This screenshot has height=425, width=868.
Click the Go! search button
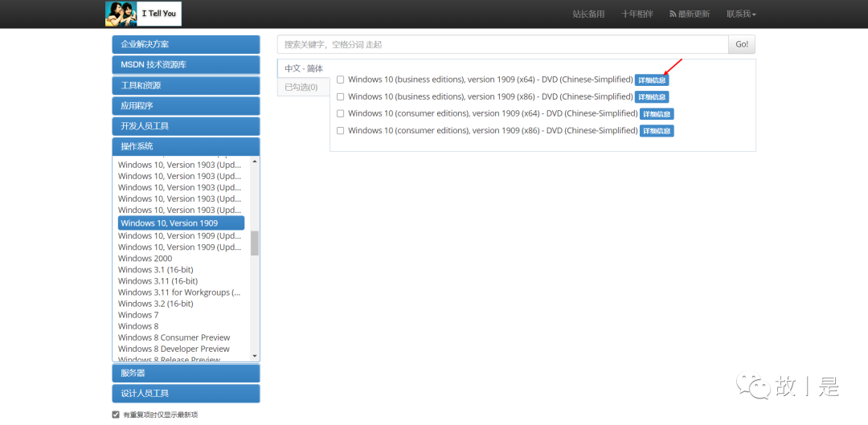[x=742, y=44]
